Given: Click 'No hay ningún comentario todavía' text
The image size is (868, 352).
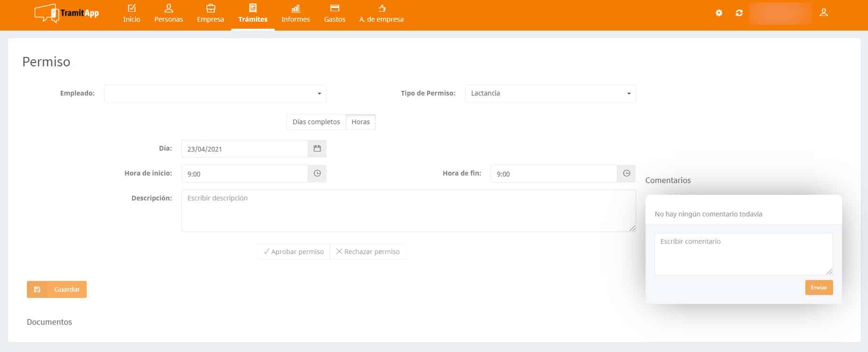Looking at the screenshot, I should [x=708, y=214].
